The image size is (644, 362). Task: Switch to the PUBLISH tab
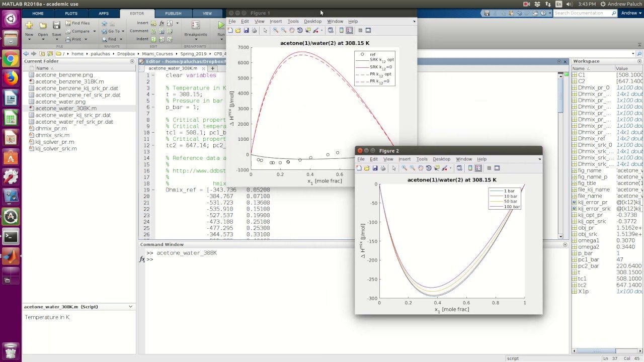[173, 14]
